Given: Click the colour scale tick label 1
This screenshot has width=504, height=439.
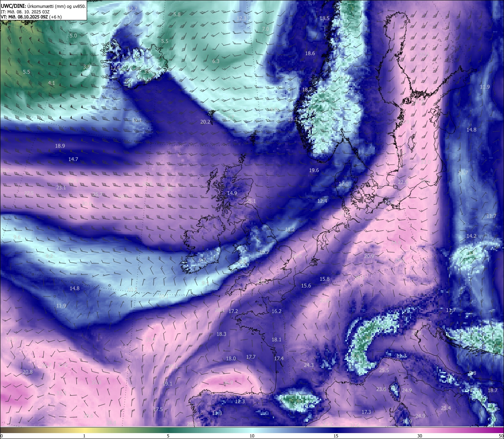Looking at the screenshot, I should pos(84,436).
